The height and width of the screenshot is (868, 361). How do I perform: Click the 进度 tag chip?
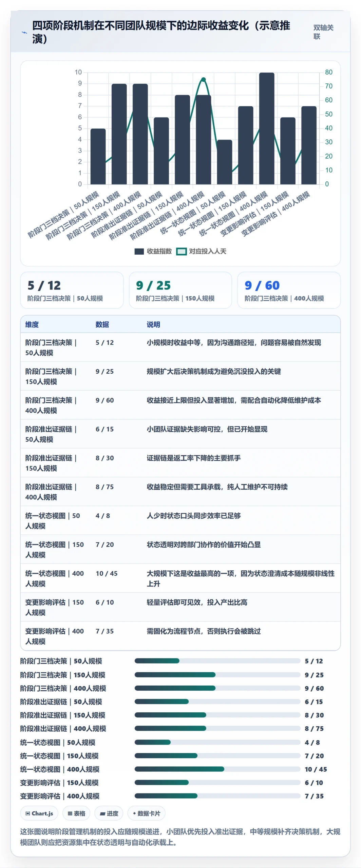[109, 813]
